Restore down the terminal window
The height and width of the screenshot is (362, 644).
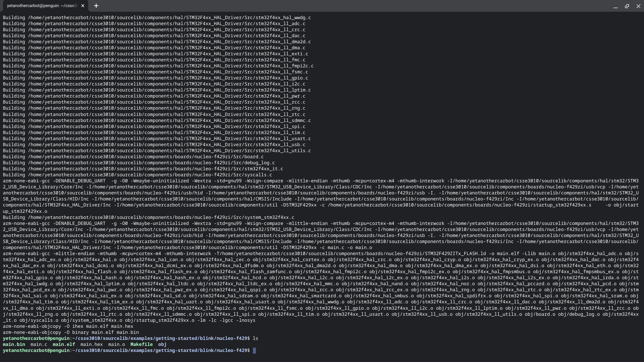pos(627,6)
